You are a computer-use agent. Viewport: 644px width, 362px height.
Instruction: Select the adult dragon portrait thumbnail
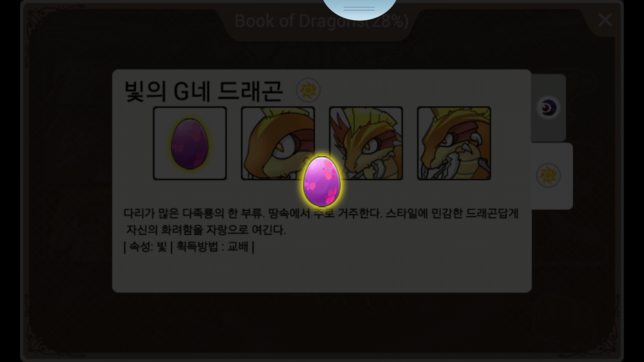coord(454,143)
